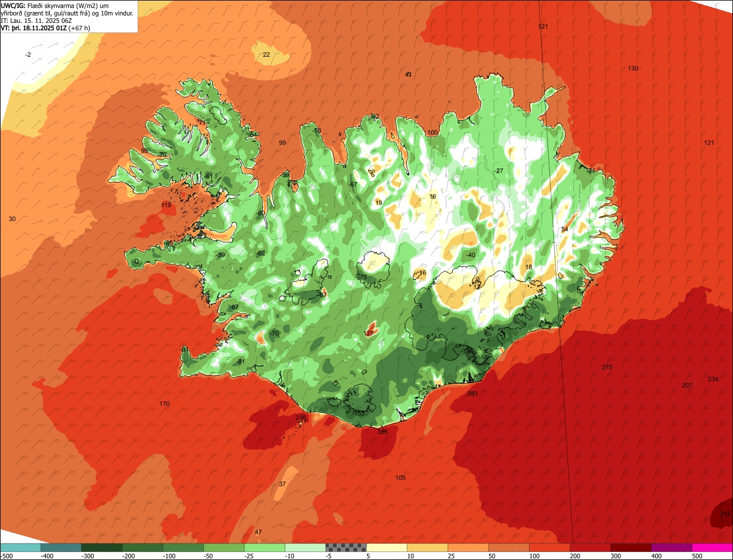Click the -200 to -100 green legend swatch
733x560 pixels.
click(x=142, y=547)
